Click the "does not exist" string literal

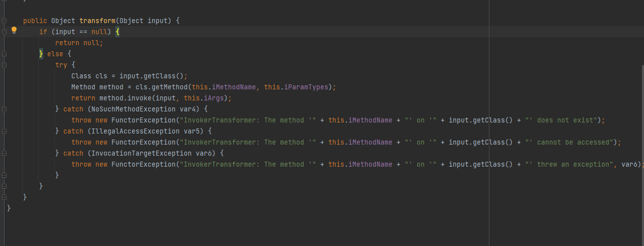pos(566,120)
